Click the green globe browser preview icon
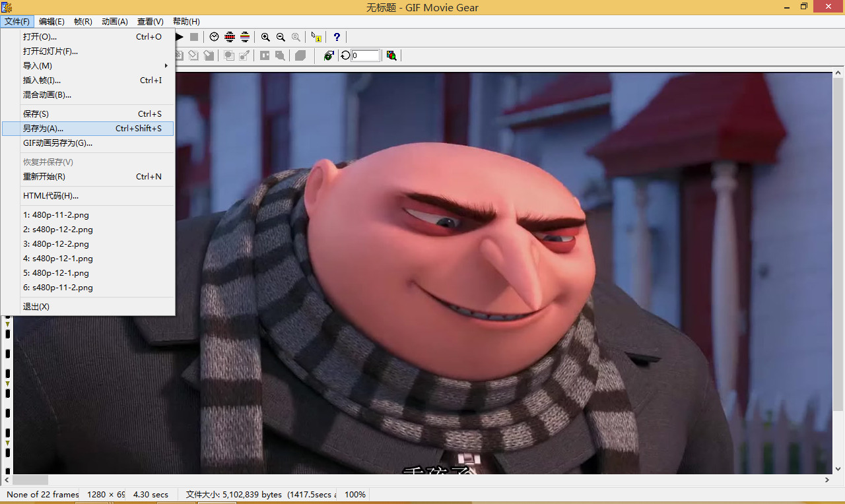 tap(329, 55)
